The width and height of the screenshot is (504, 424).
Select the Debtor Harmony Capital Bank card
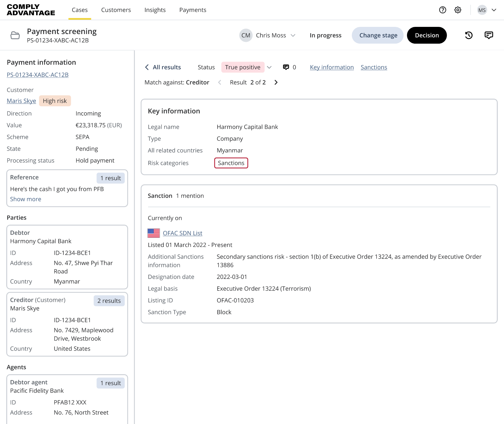(67, 257)
